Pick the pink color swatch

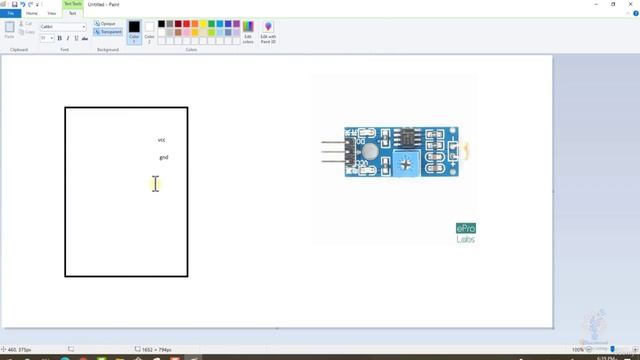(x=187, y=32)
